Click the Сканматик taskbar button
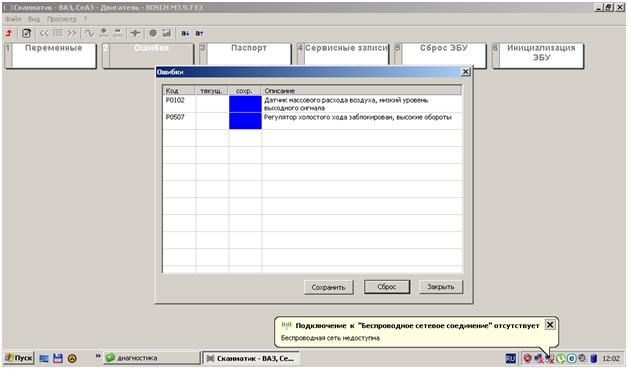Viewport: 628px width, 369px height. click(252, 358)
